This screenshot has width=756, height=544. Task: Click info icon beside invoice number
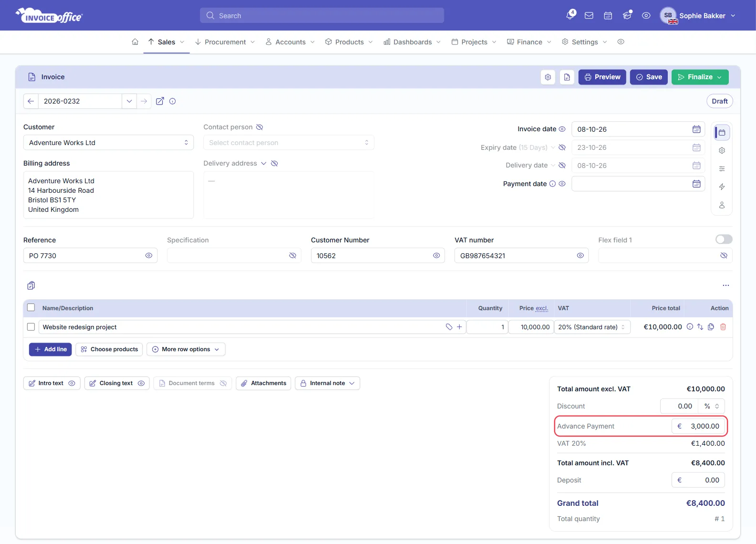173,101
